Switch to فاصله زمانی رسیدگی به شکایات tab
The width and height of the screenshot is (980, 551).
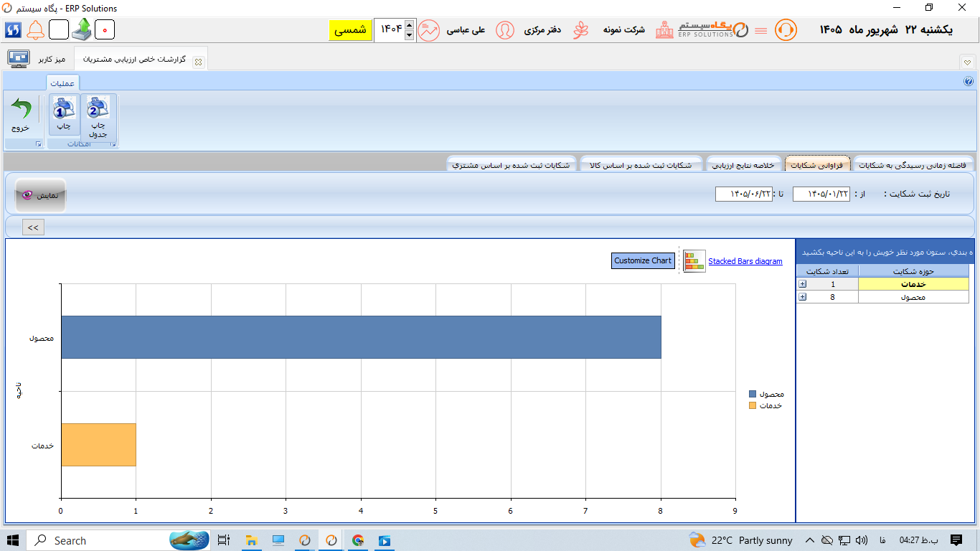coord(913,165)
